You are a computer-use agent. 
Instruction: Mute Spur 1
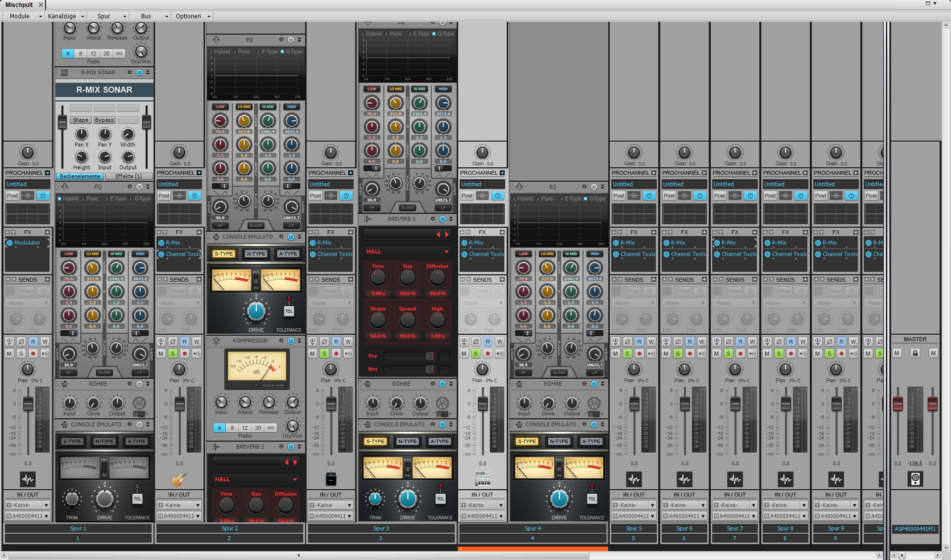[9, 354]
